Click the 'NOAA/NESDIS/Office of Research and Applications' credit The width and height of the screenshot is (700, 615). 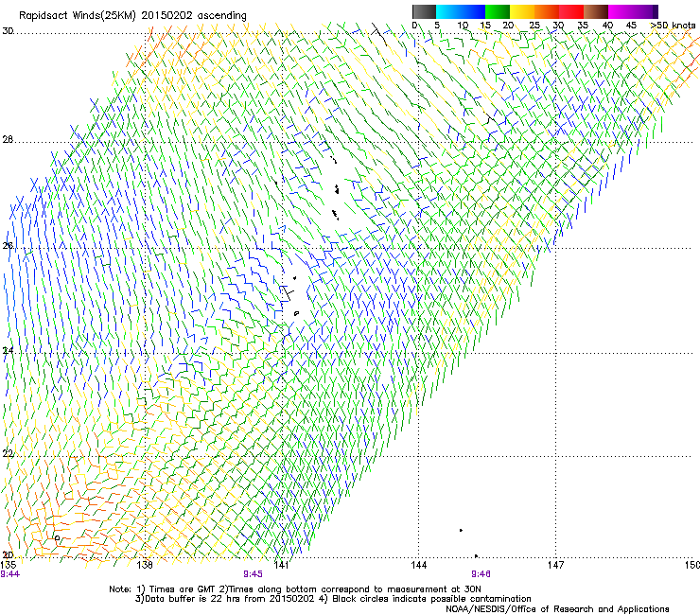click(557, 608)
